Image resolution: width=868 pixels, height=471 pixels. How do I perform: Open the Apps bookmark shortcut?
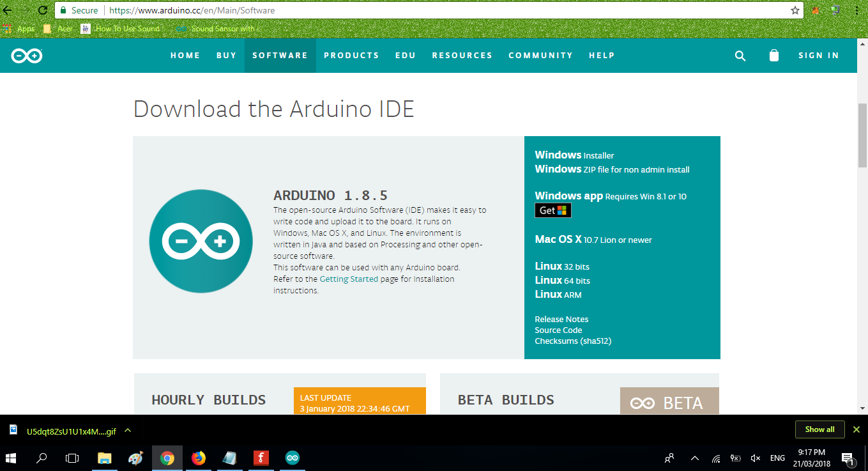click(19, 29)
